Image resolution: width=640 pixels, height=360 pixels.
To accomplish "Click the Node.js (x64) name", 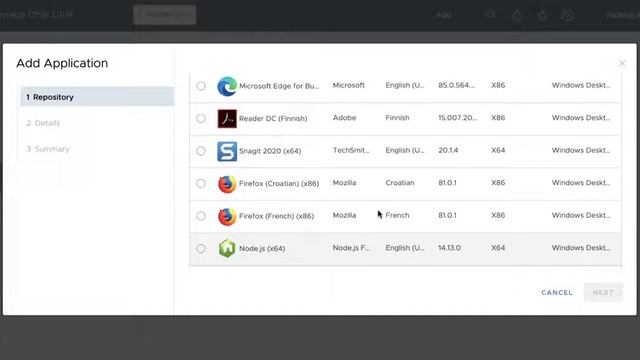I will click(x=262, y=248).
